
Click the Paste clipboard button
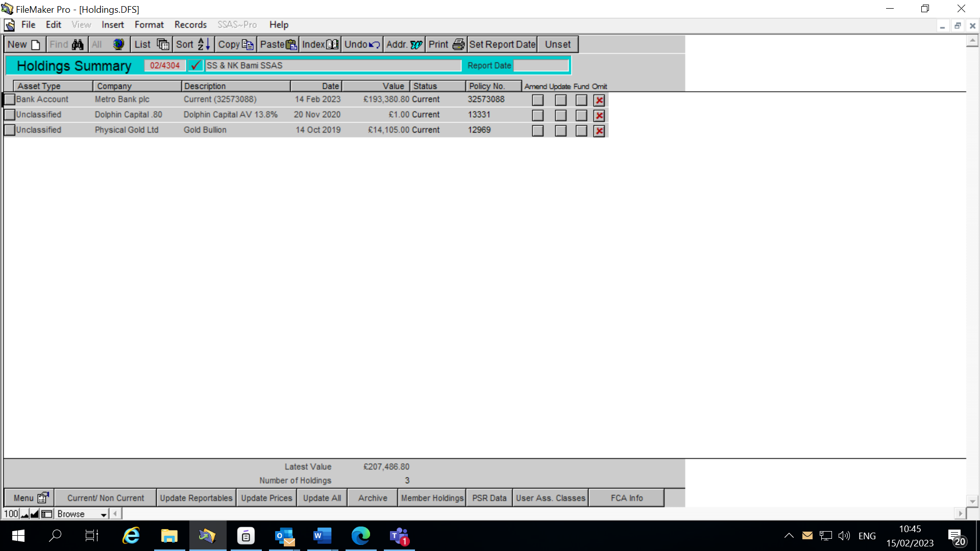278,44
